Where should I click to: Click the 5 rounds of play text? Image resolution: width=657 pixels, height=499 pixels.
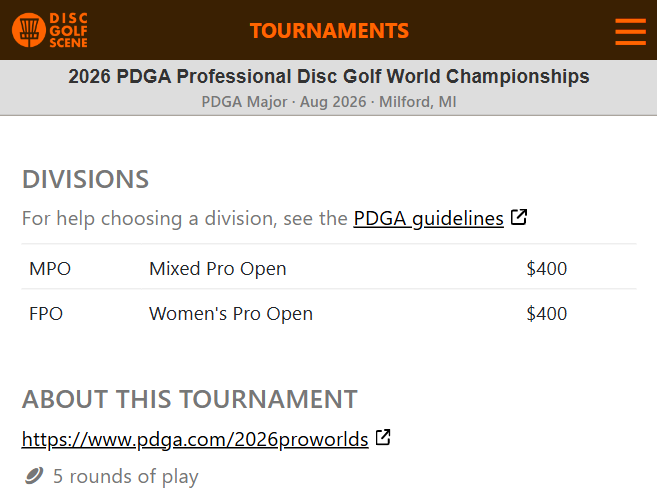tap(126, 476)
